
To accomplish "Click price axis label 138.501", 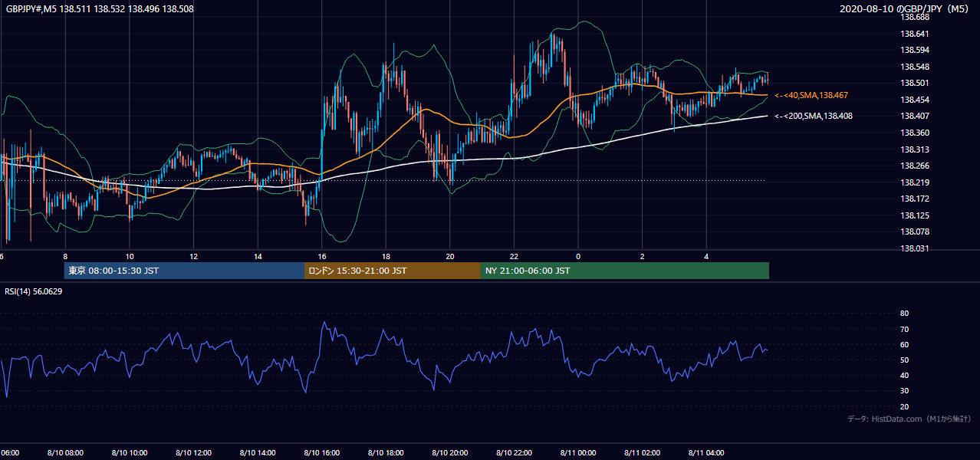I will pos(916,84).
